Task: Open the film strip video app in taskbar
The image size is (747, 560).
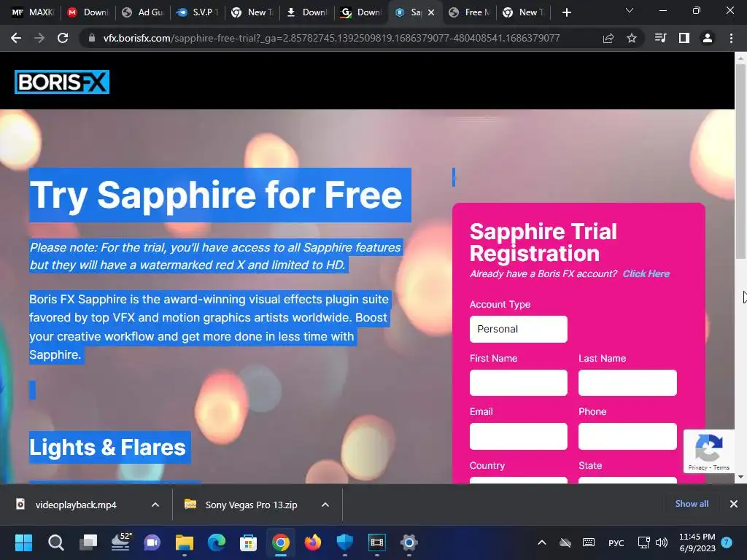Action: click(x=377, y=542)
